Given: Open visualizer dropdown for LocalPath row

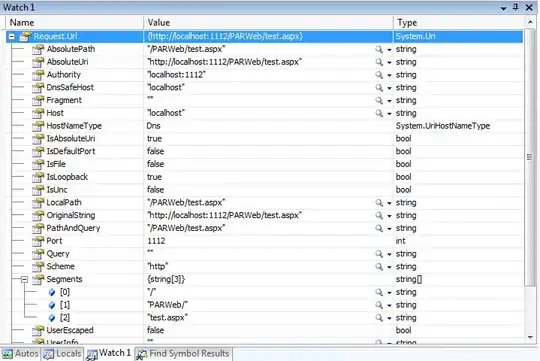Looking at the screenshot, I should pyautogui.click(x=389, y=203).
